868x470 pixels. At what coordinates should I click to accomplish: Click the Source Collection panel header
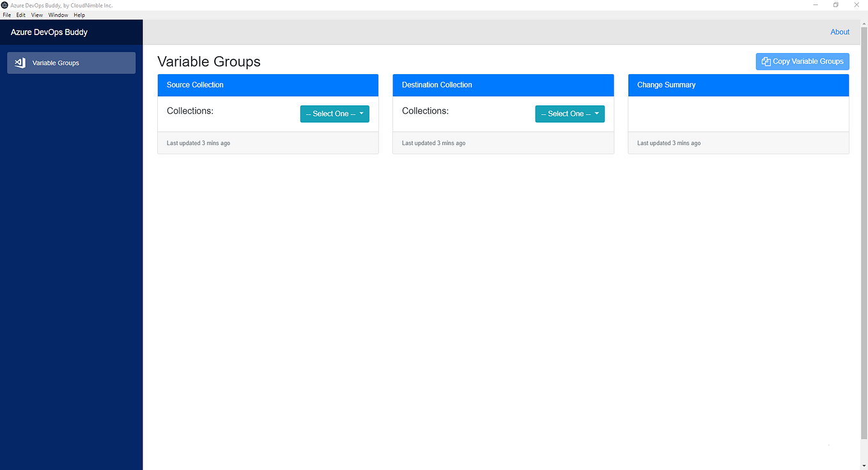tap(268, 85)
